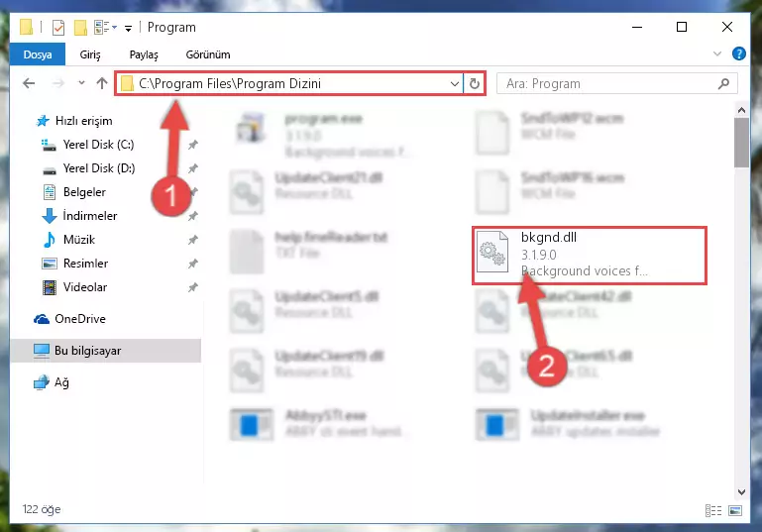This screenshot has height=532, width=762.
Task: Open Resimler folder in sidebar
Action: pyautogui.click(x=75, y=264)
